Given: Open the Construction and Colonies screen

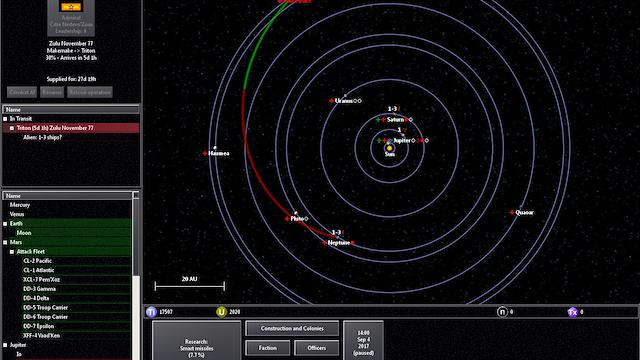Looking at the screenshot, I should [292, 329].
